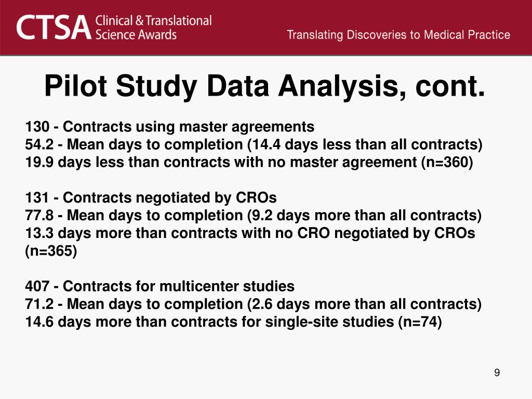Click the line ending with "(n=360)"
This screenshot has height=399, width=532.
(249, 162)
